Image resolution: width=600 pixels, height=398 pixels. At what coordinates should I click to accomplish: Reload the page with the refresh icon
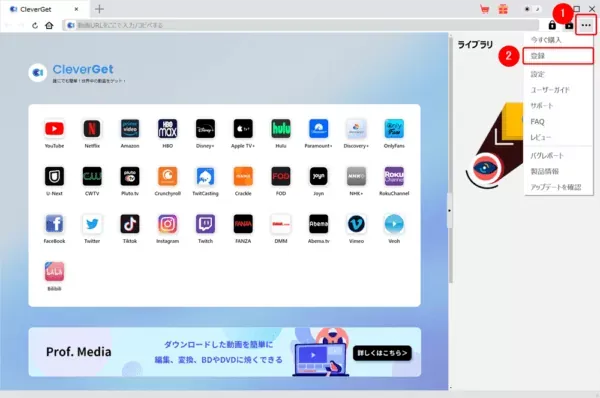[35, 25]
